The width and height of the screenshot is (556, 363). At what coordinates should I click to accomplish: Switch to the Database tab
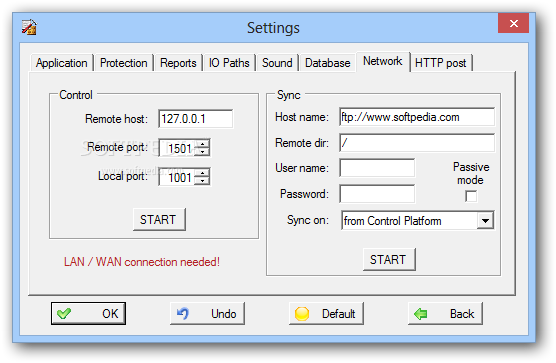click(328, 63)
